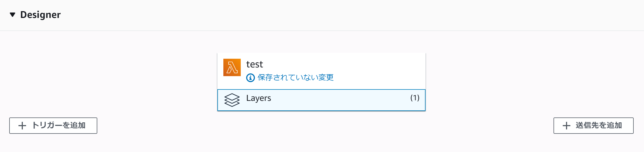Open the 保存されていない変更 link
The height and width of the screenshot is (152, 644).
point(296,77)
